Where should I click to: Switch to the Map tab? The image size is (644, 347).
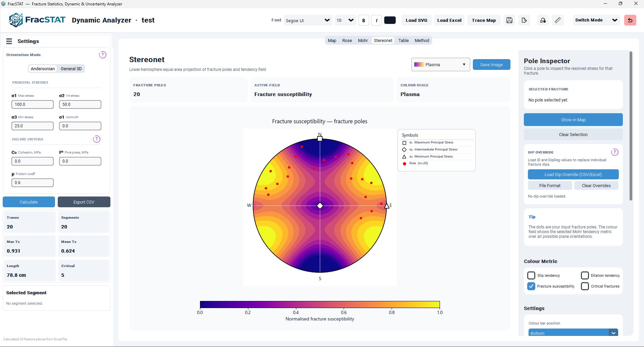pyautogui.click(x=332, y=41)
